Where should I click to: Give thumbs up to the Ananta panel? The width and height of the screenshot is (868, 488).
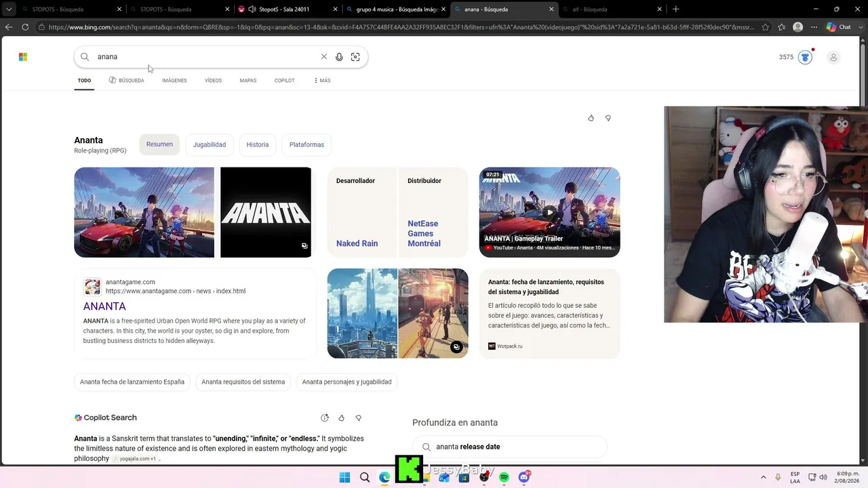pyautogui.click(x=591, y=118)
